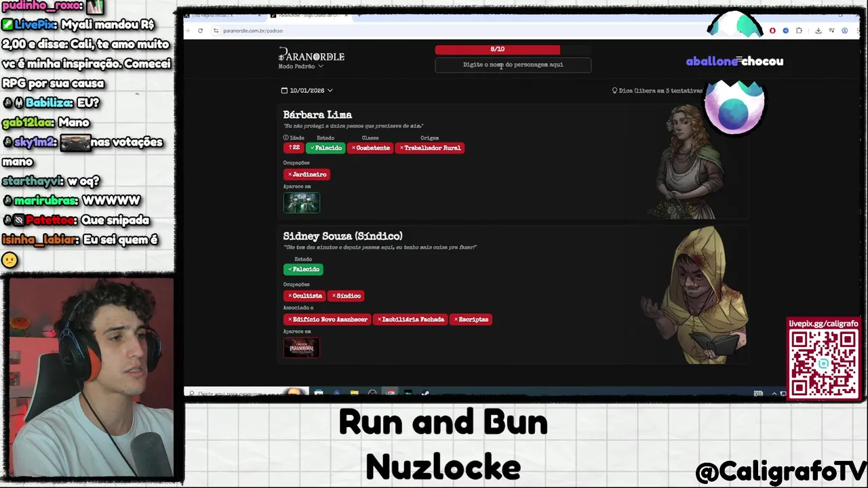Select the Paranordle browser tab
Viewport: 868px width, 488px height.
point(311,15)
